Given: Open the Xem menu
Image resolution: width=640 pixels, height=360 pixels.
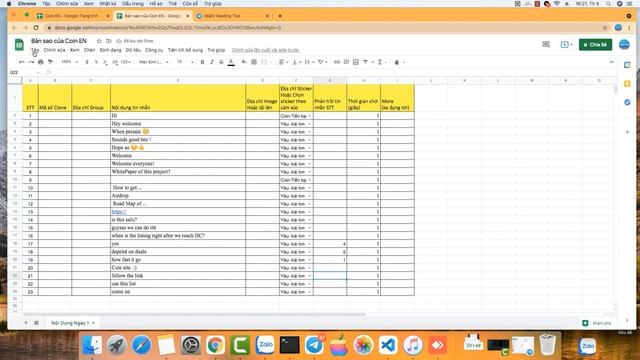Looking at the screenshot, I should click(x=75, y=50).
